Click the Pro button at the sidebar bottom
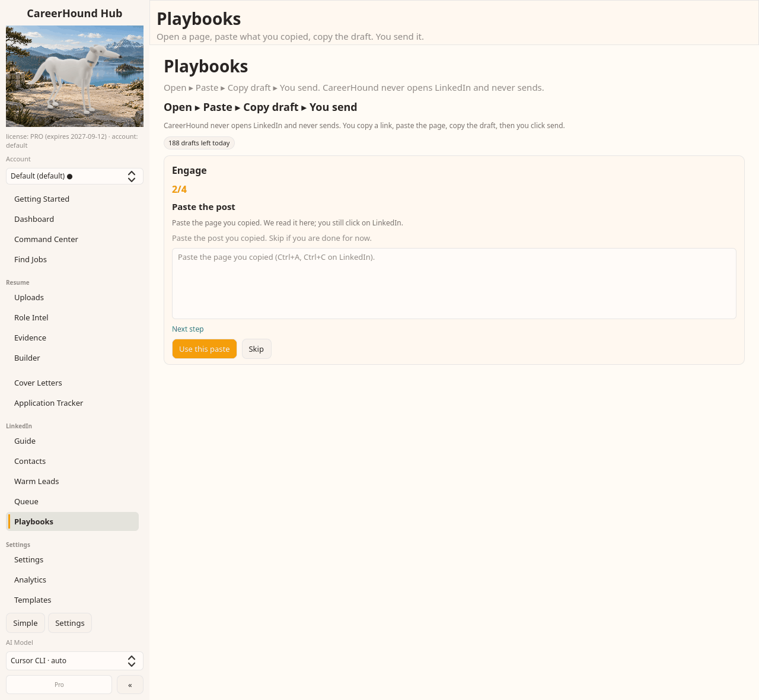Image resolution: width=759 pixels, height=700 pixels. click(59, 685)
